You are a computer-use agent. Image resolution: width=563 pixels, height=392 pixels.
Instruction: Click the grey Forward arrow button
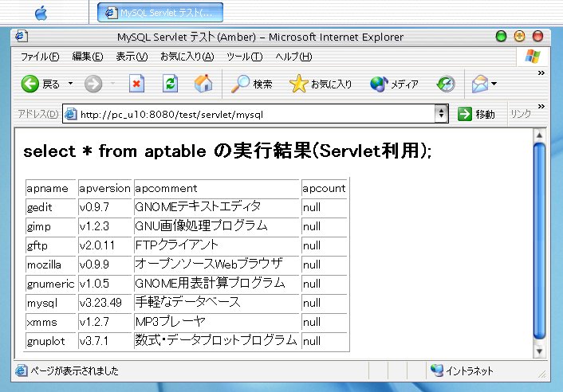pyautogui.click(x=93, y=84)
